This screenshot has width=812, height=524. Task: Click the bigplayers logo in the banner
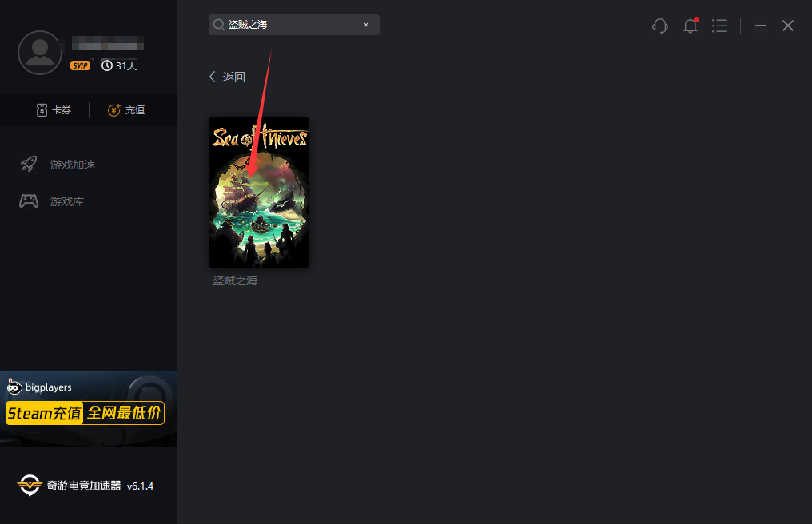39,387
